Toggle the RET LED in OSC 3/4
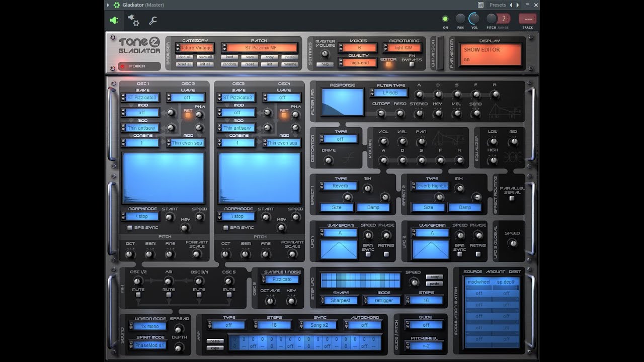644x362 pixels. [x=283, y=115]
